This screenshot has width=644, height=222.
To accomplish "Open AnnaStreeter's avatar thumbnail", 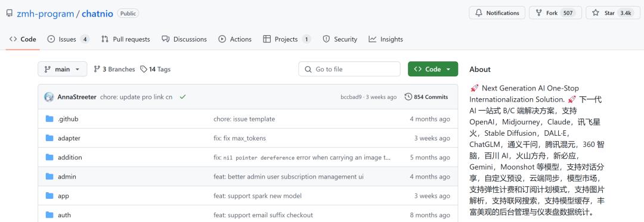I will [x=49, y=97].
